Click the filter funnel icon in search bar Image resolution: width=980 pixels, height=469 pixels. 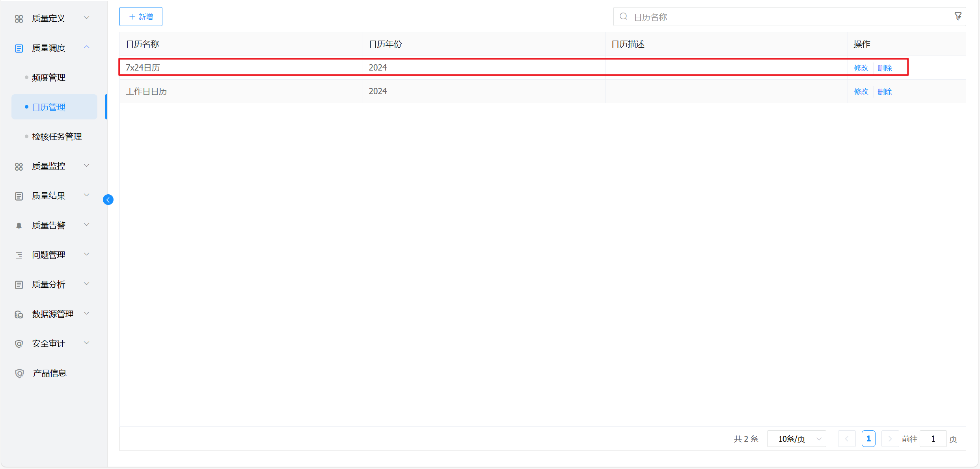pyautogui.click(x=958, y=17)
